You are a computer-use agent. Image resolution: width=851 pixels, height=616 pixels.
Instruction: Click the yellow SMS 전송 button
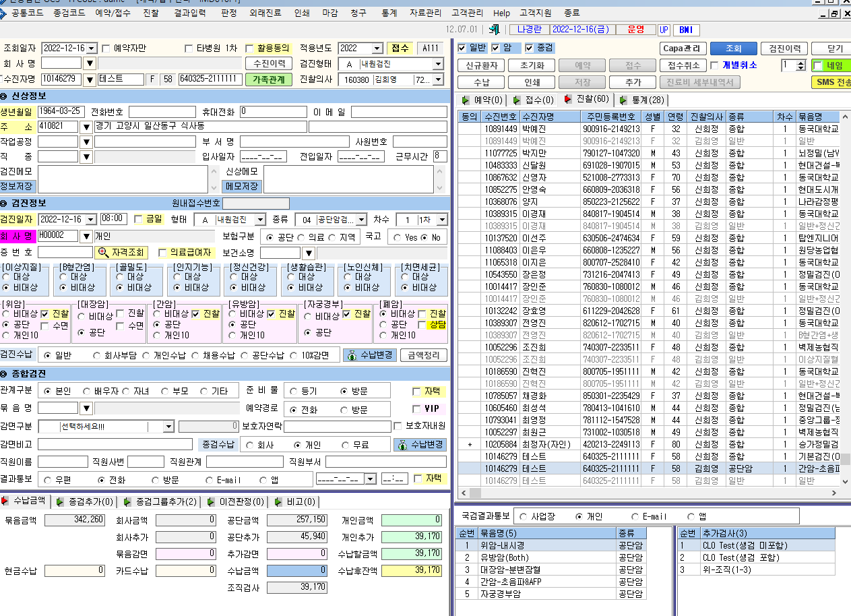click(831, 82)
